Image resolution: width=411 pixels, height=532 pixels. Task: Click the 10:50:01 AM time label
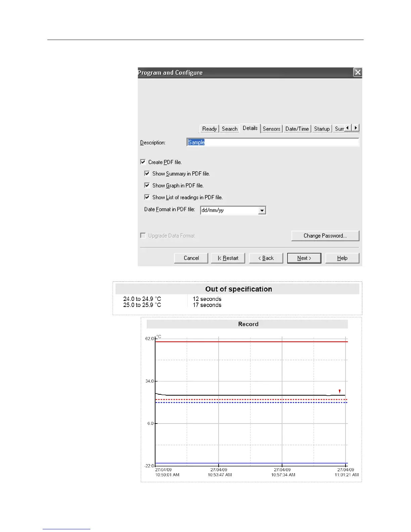pos(167,475)
